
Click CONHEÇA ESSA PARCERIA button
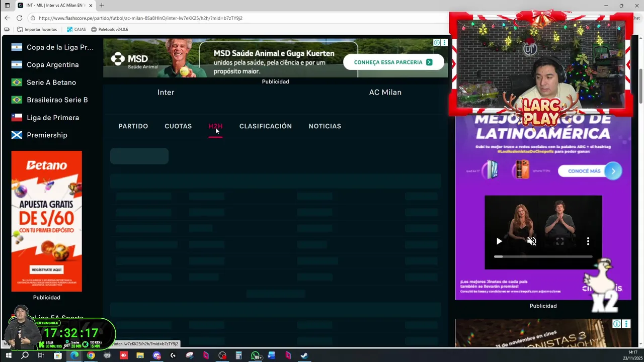coord(393,62)
